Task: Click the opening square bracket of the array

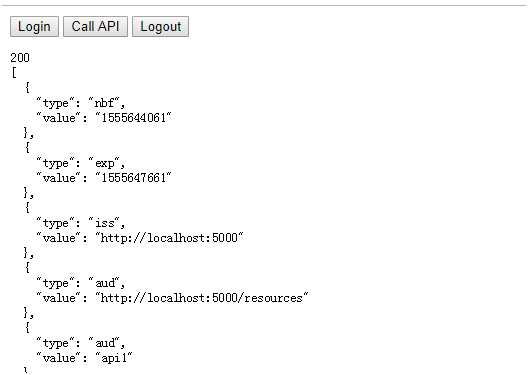Action: (x=14, y=73)
